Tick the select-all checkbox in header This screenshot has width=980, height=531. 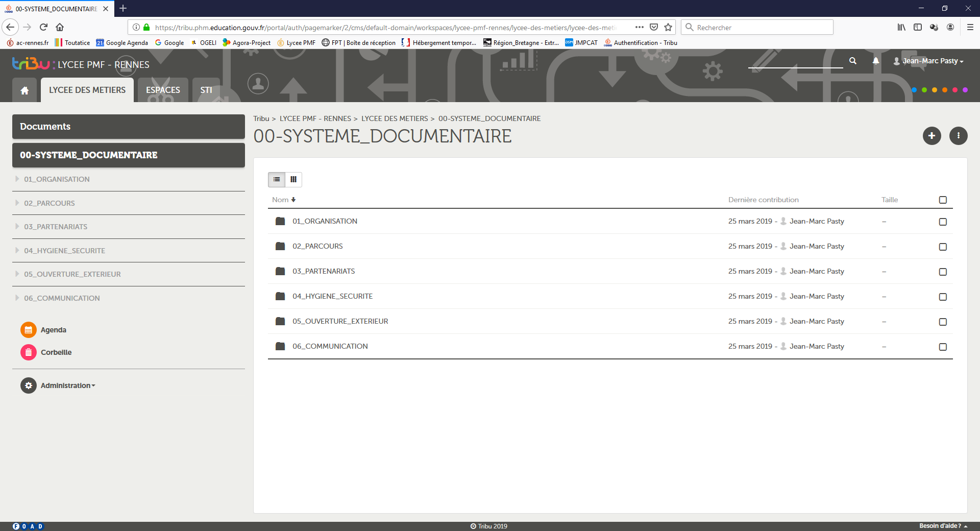[x=943, y=200]
